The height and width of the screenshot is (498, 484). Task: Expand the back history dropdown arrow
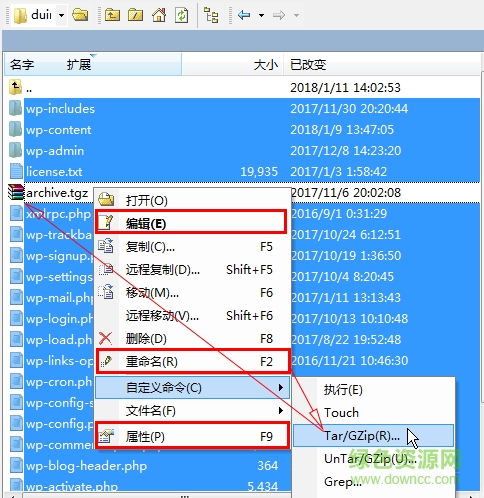pos(261,15)
